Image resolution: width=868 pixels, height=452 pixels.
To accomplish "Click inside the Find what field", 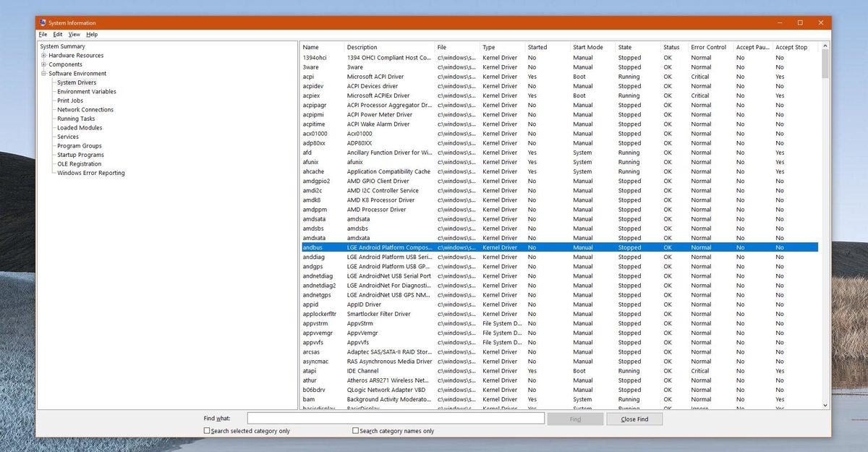I will pyautogui.click(x=394, y=417).
